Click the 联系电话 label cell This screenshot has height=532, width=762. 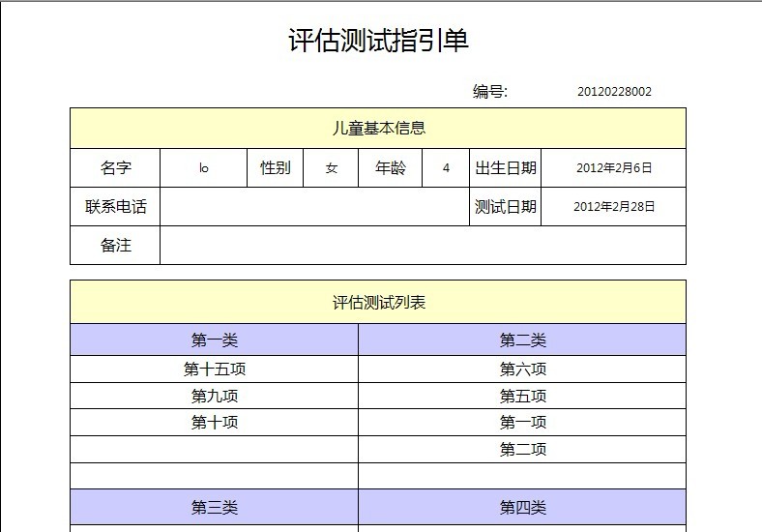[115, 207]
